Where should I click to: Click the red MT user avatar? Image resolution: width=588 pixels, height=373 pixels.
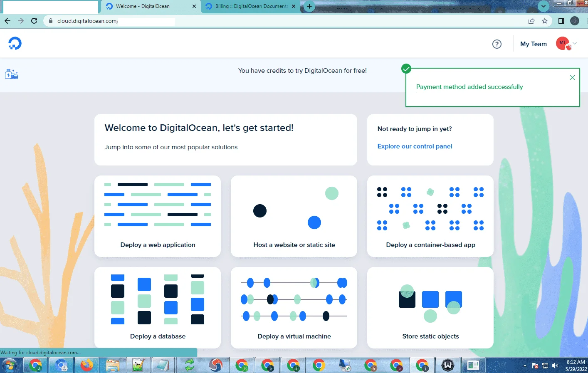click(563, 43)
